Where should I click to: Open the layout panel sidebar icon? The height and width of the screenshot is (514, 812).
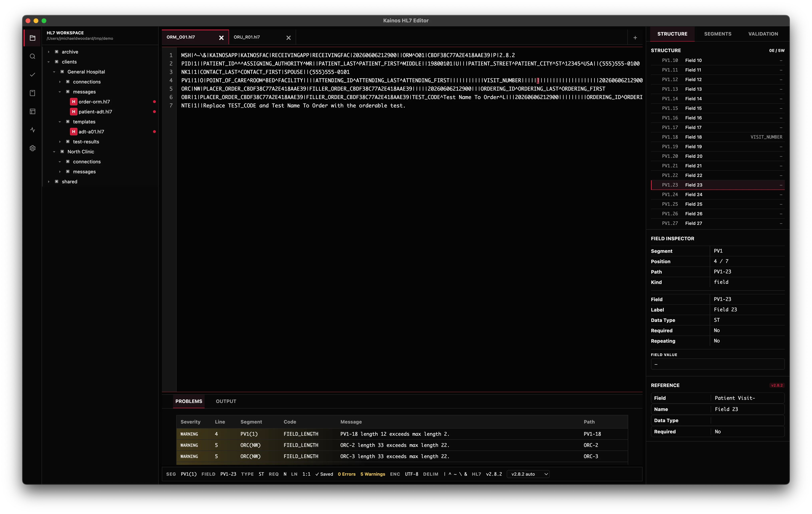tap(32, 111)
